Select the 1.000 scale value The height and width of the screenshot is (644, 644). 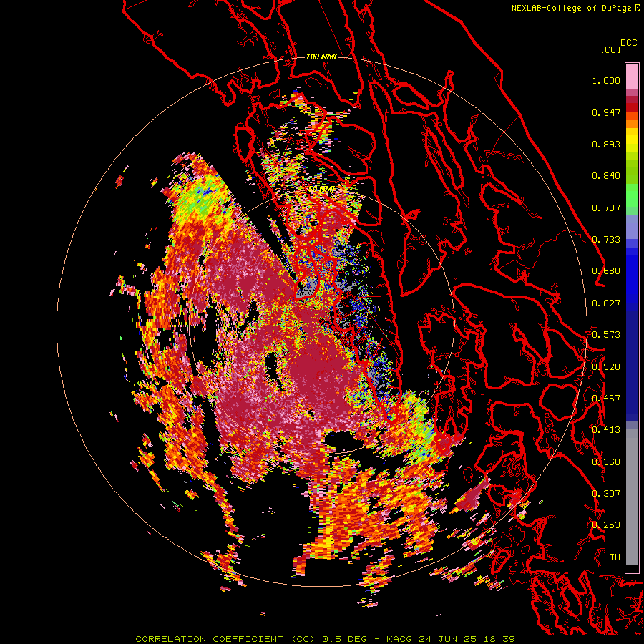(x=606, y=80)
